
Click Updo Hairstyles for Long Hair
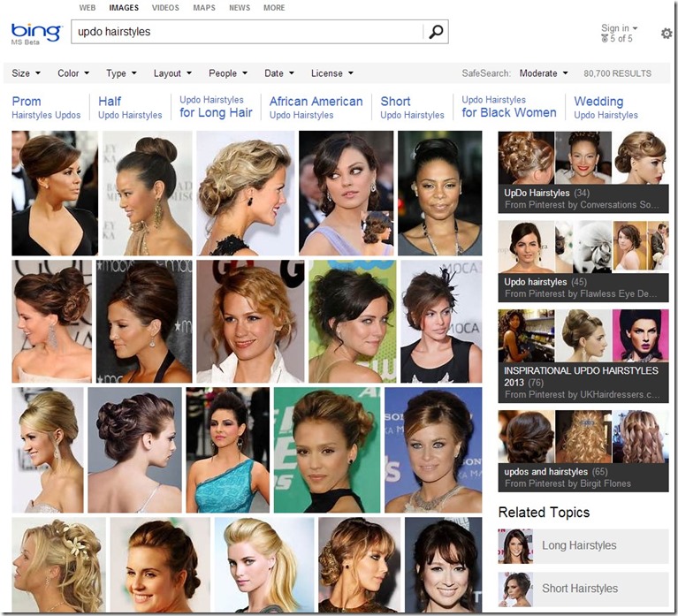[x=216, y=107]
